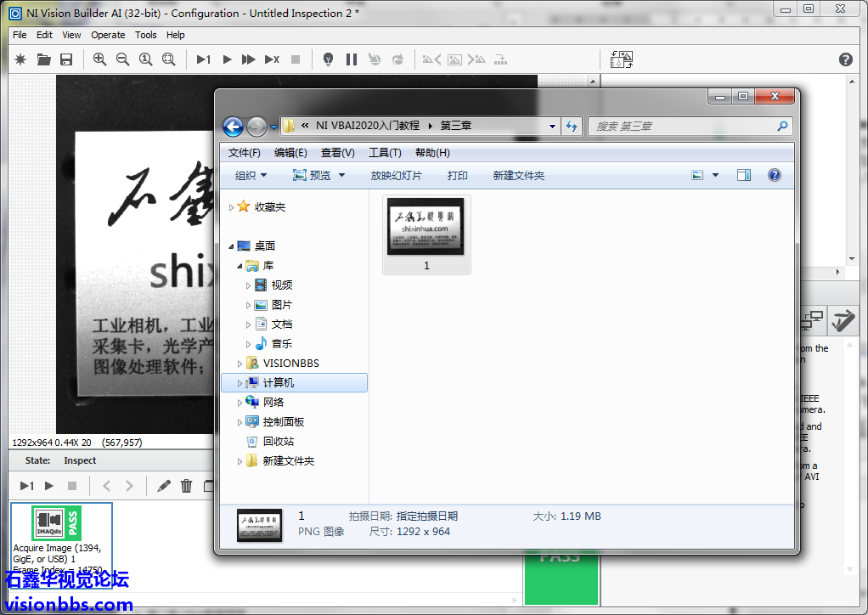Run the inspection once
This screenshot has width=868, height=615.
click(202, 59)
